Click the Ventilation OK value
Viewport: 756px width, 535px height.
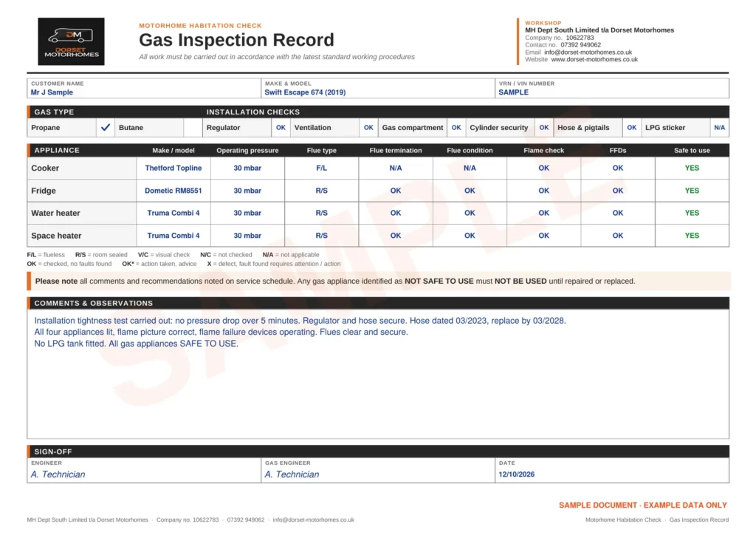tap(368, 127)
